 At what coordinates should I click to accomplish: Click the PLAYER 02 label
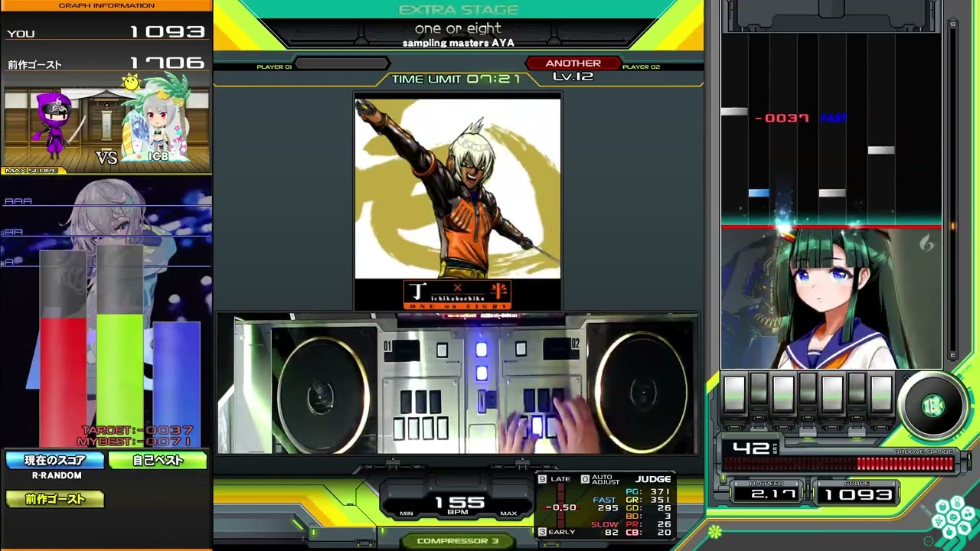point(641,67)
